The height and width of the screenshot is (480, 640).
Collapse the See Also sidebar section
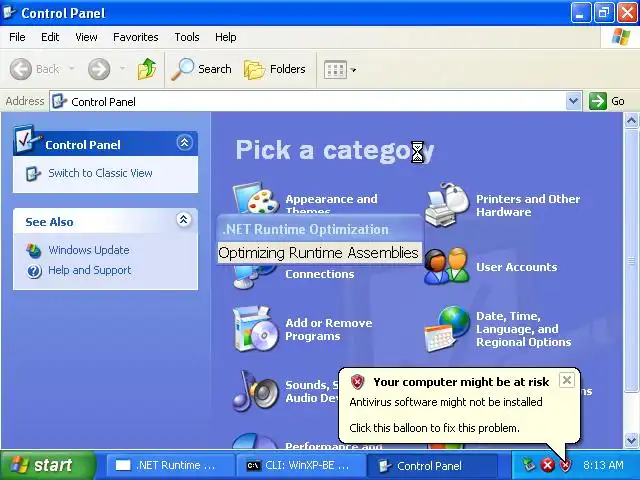[x=184, y=220]
